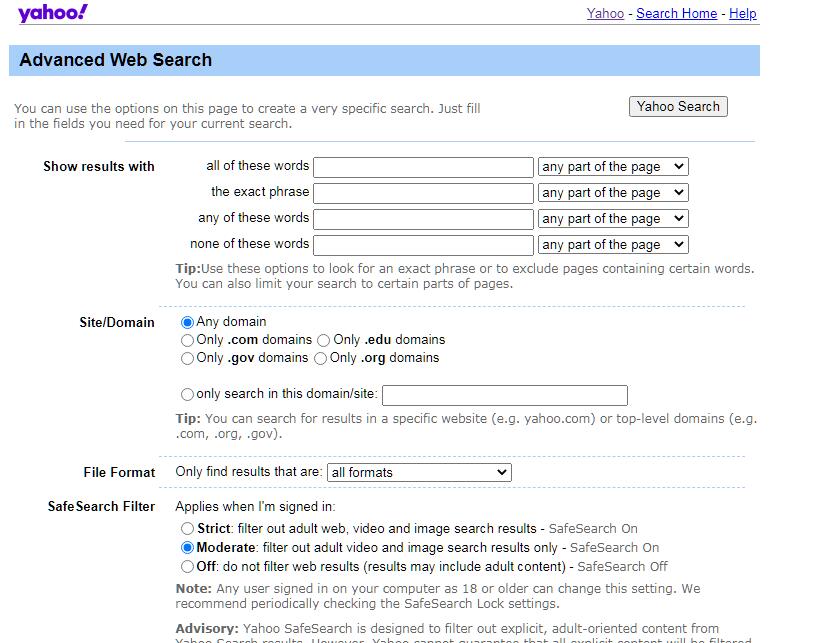Click the Yahoo Search button
Image resolution: width=824 pixels, height=643 pixels.
pos(678,107)
